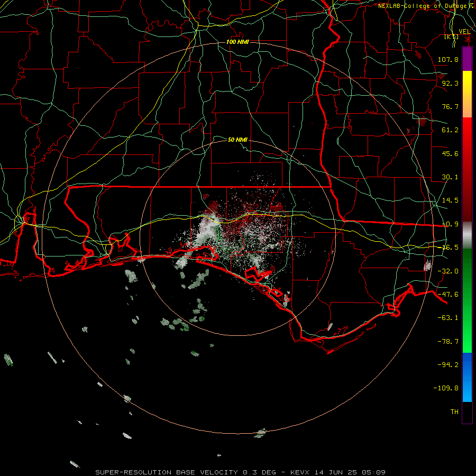Select the -78.7 legend value

[x=448, y=342]
